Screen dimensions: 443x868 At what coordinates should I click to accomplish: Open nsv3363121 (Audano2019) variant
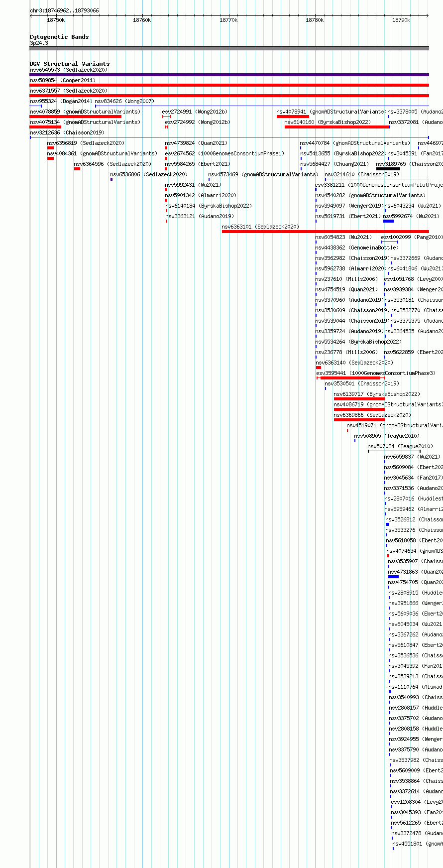pyautogui.click(x=200, y=216)
